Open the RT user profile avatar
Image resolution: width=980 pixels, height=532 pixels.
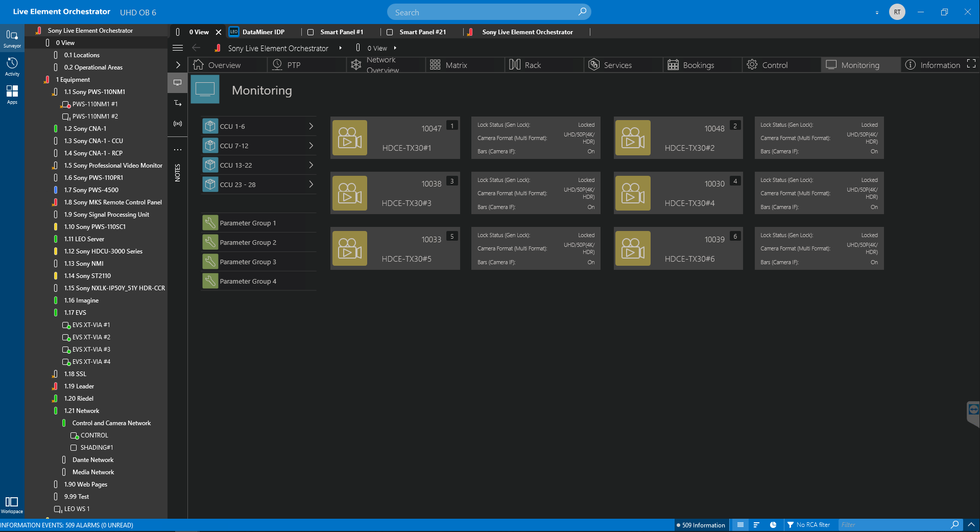tap(897, 12)
